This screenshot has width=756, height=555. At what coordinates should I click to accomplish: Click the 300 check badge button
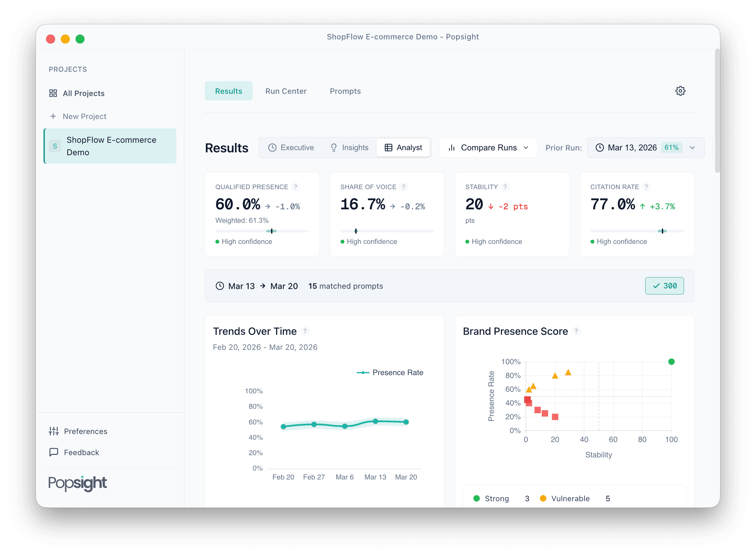tap(664, 286)
